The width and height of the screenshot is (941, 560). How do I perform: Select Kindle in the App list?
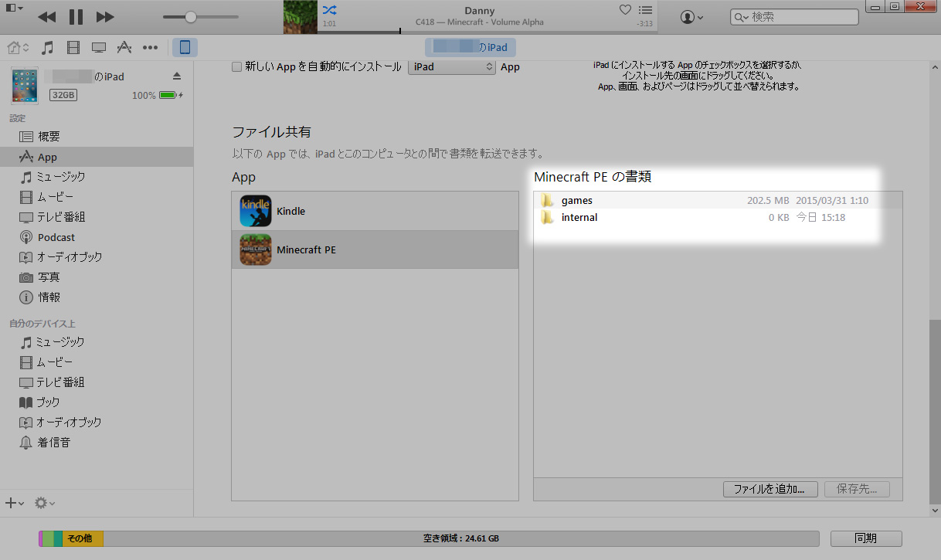pos(375,211)
